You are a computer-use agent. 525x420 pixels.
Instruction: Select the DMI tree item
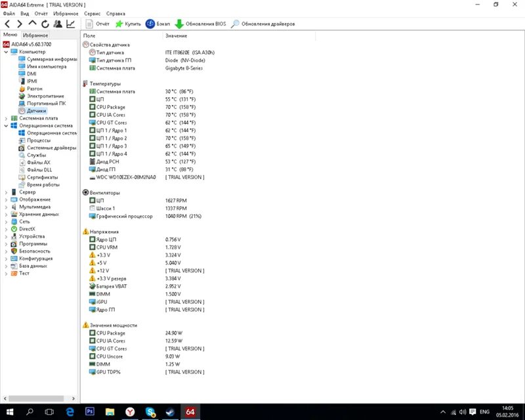28,74
